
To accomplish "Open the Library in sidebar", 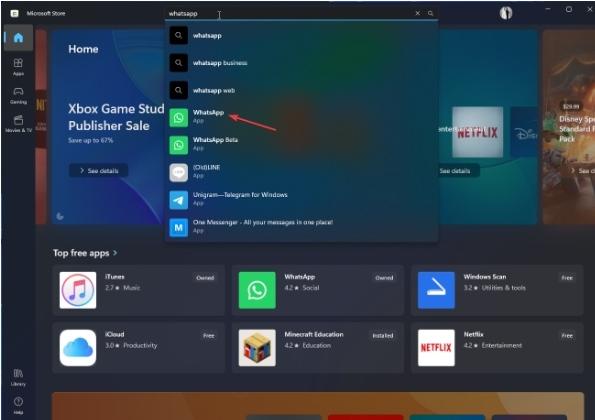I will (x=18, y=377).
